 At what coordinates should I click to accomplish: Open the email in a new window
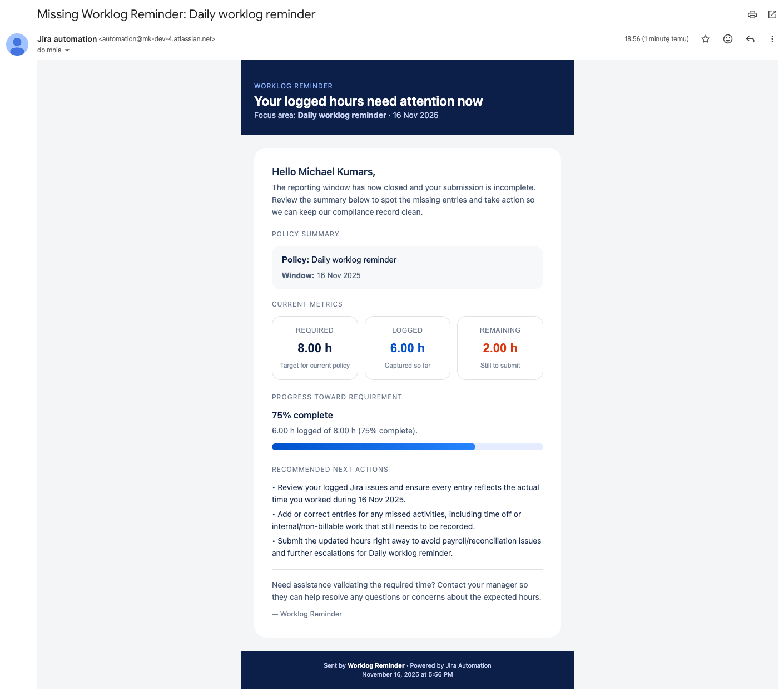coord(772,14)
